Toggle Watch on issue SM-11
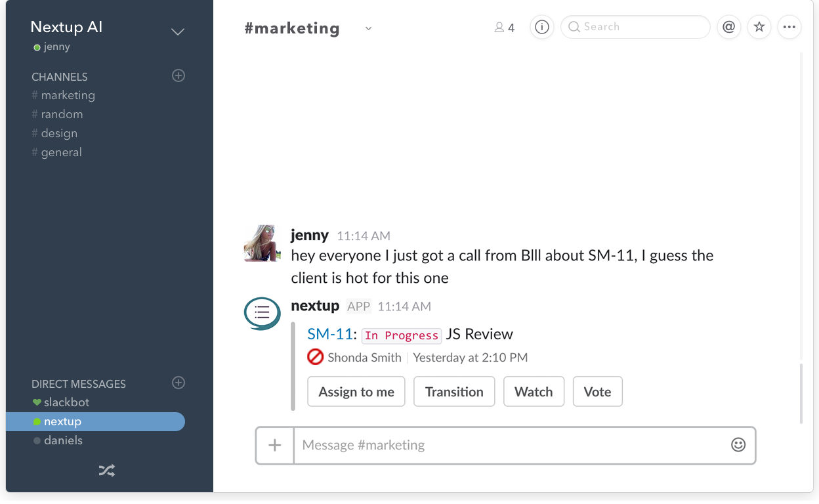 pos(534,392)
